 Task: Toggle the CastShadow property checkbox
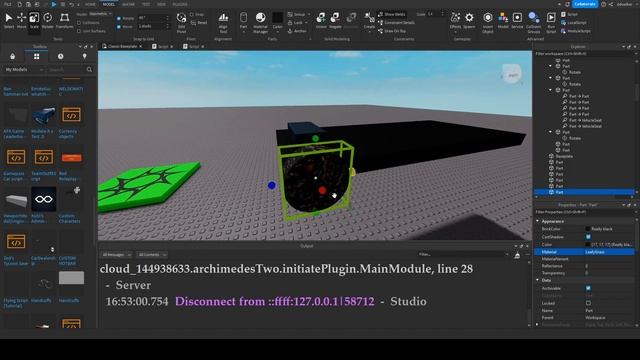[588, 237]
